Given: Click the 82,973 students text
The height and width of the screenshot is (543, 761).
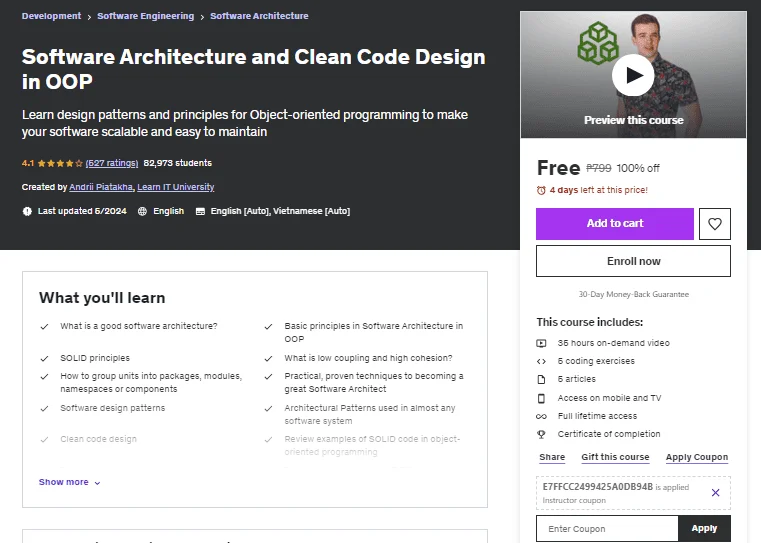Looking at the screenshot, I should click(178, 163).
